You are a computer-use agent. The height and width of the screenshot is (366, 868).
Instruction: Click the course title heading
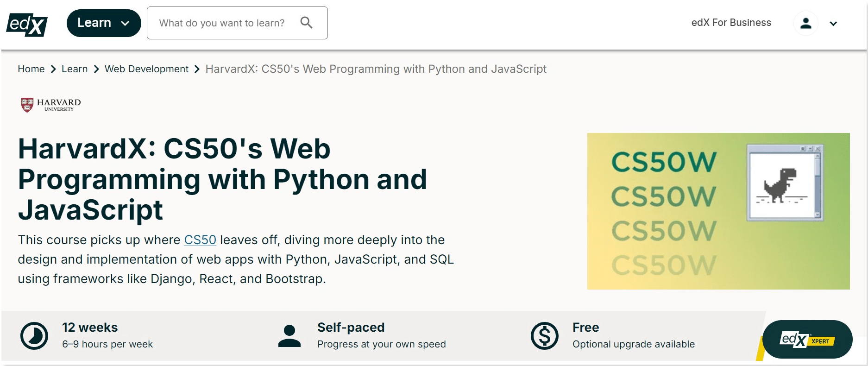coord(222,179)
